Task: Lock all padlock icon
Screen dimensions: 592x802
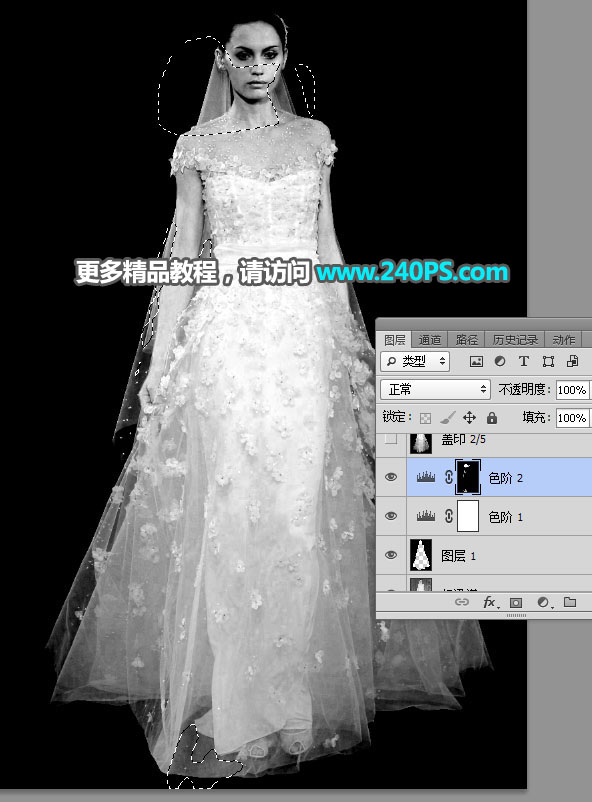Action: point(492,418)
